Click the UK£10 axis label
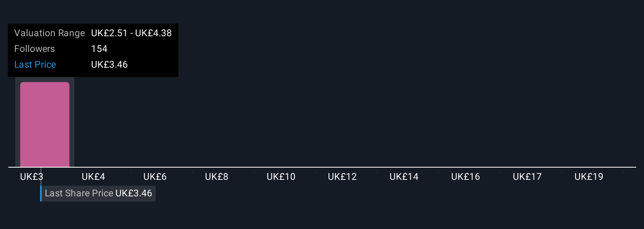644x229 pixels. (281, 177)
